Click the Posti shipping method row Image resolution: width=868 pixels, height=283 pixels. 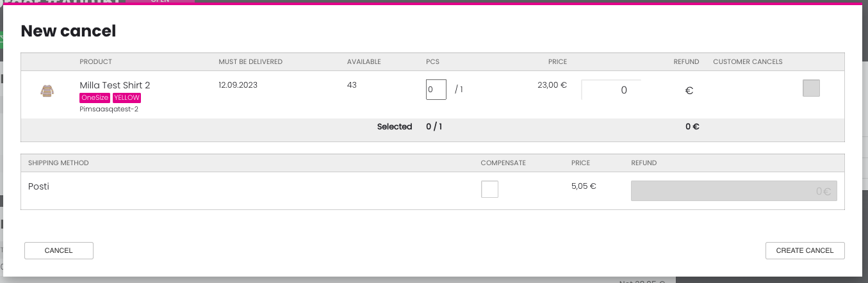433,191
